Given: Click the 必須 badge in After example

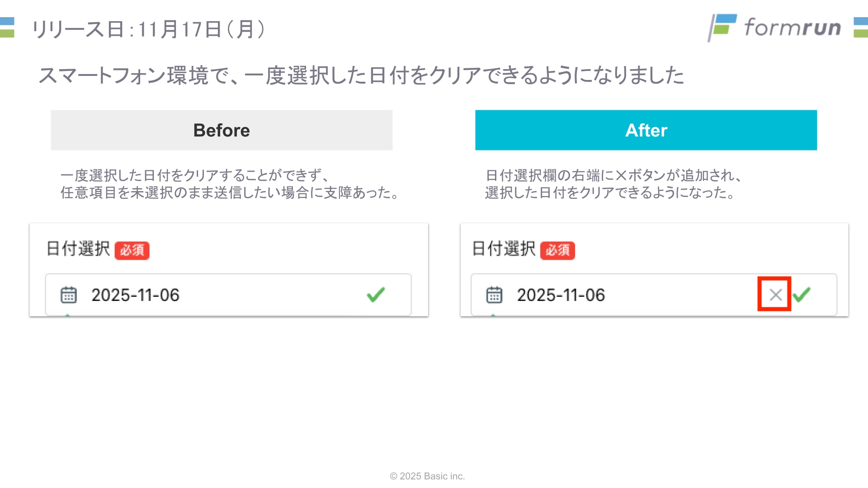Looking at the screenshot, I should pos(557,250).
